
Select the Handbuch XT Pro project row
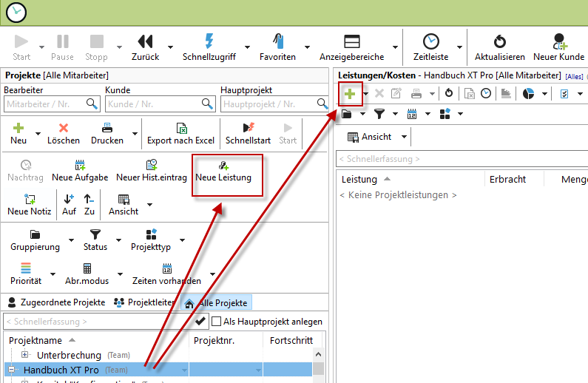pos(61,370)
